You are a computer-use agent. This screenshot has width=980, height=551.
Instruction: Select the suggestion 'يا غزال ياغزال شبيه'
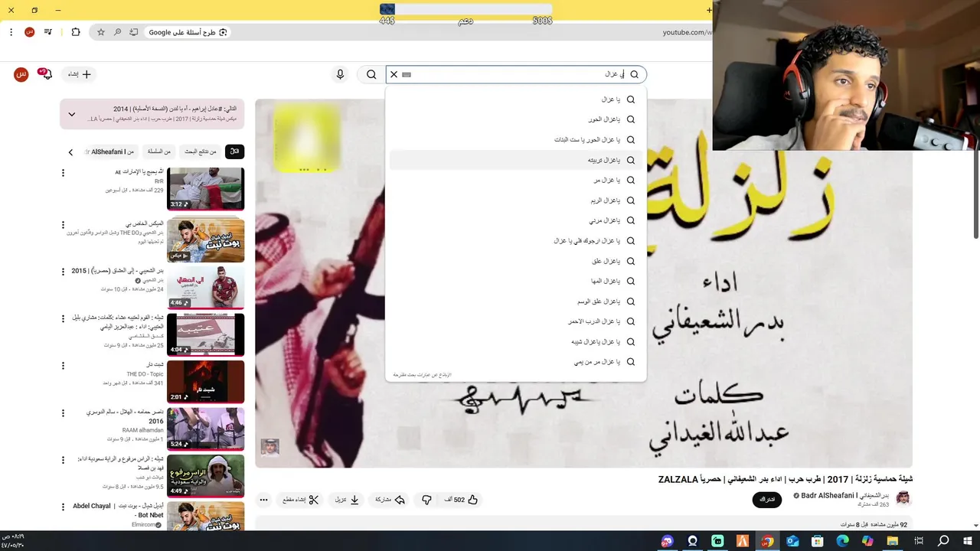pyautogui.click(x=516, y=341)
